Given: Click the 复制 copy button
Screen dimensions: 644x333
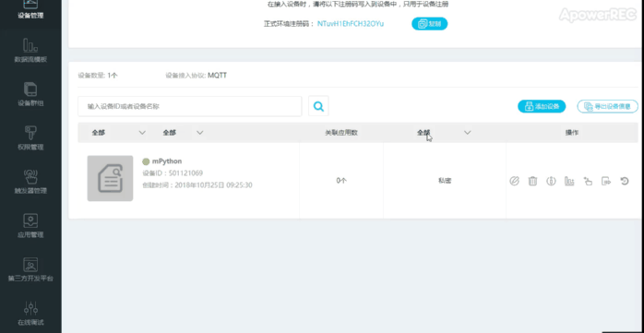Looking at the screenshot, I should pos(429,24).
